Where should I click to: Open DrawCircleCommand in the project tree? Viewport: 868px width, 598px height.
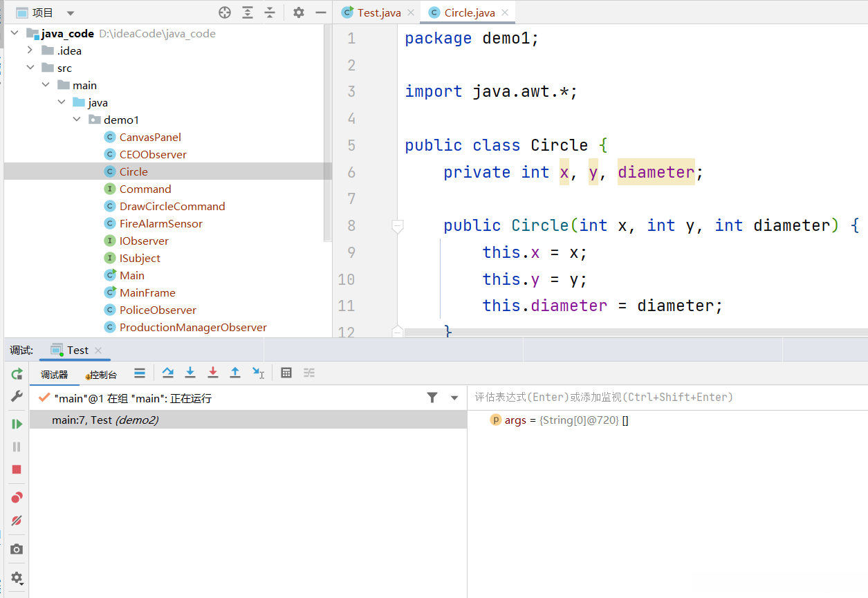click(x=172, y=206)
